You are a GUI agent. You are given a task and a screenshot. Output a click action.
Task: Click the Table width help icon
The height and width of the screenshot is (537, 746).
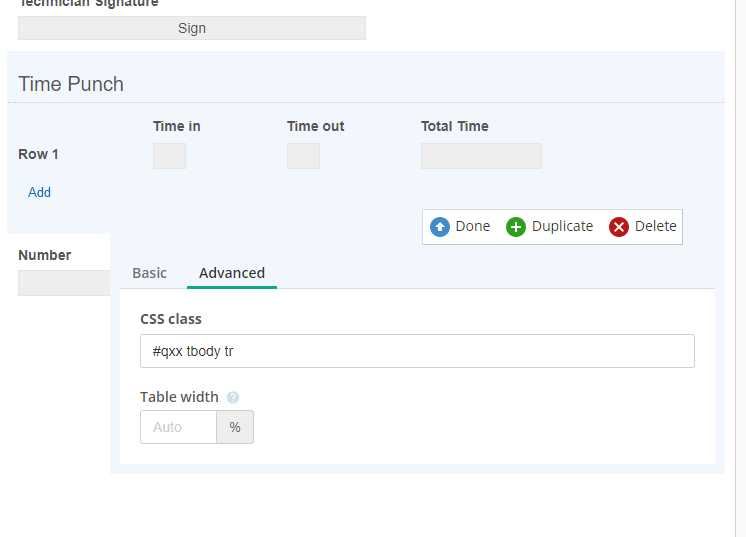pos(233,398)
